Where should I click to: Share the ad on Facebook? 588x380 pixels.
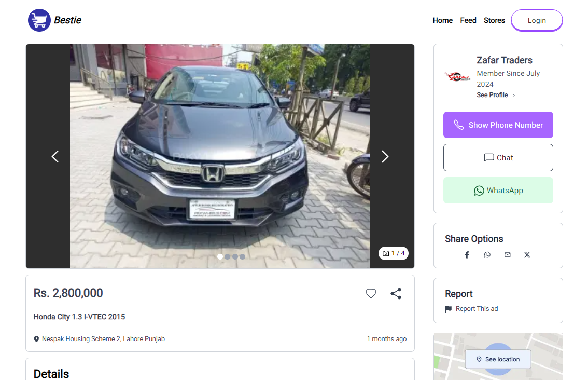tap(467, 255)
